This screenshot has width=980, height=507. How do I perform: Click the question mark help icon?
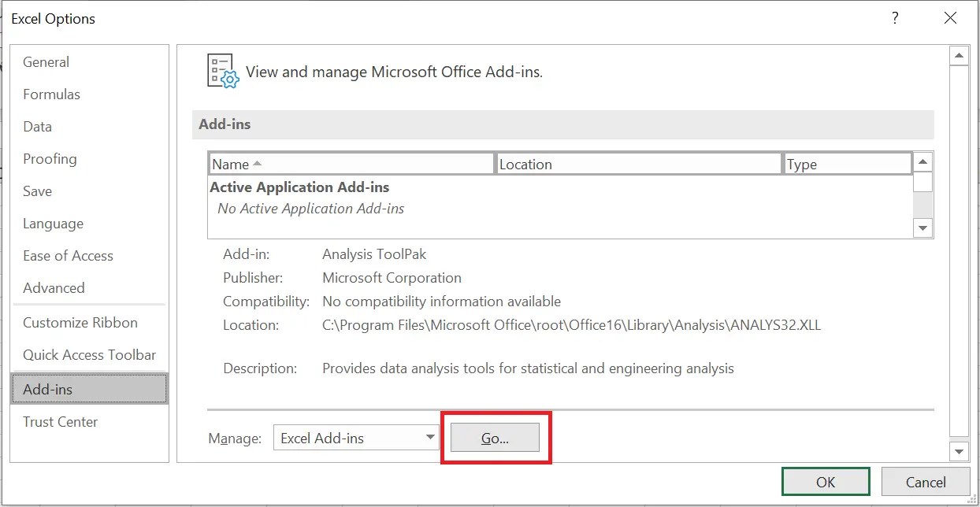pyautogui.click(x=895, y=17)
